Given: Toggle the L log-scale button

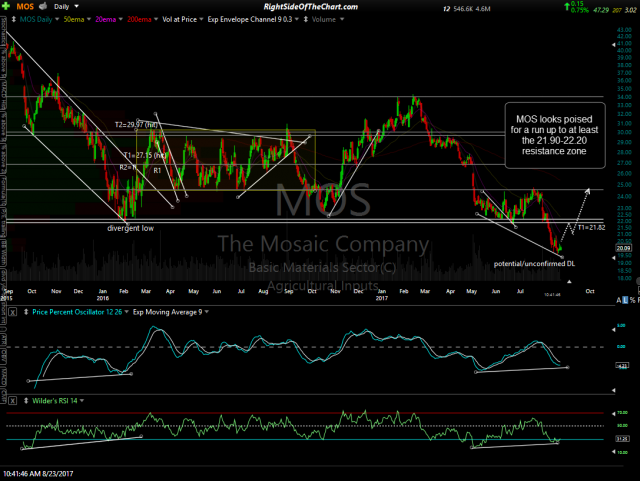Looking at the screenshot, I should [x=625, y=301].
